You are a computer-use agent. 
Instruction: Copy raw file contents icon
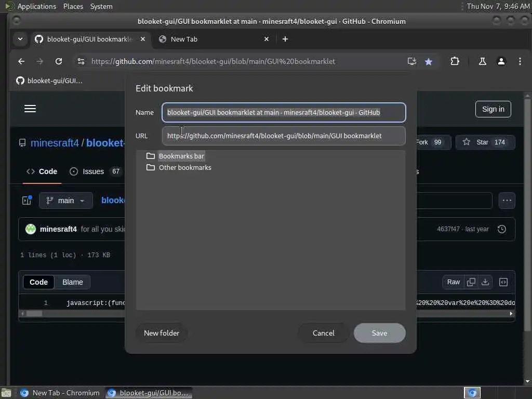point(471,282)
